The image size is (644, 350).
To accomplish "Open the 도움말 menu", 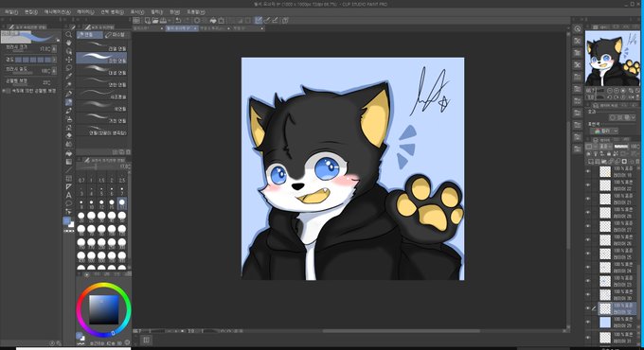I will click(196, 12).
